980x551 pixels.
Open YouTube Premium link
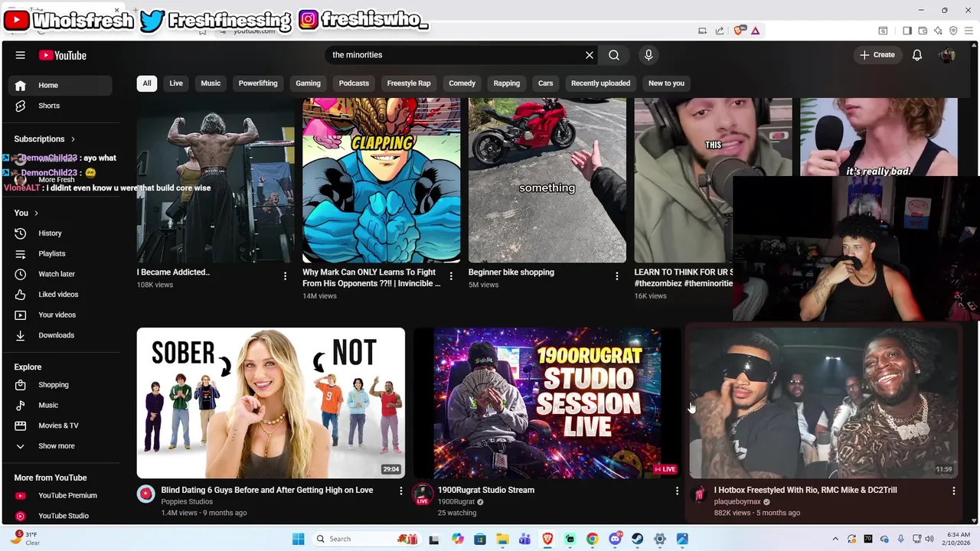pos(61,495)
